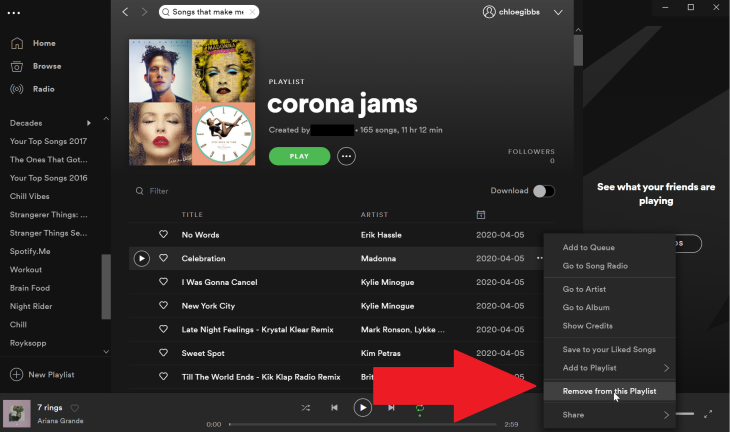Open the Brain Food playlist
This screenshot has height=432, width=730.
click(30, 288)
